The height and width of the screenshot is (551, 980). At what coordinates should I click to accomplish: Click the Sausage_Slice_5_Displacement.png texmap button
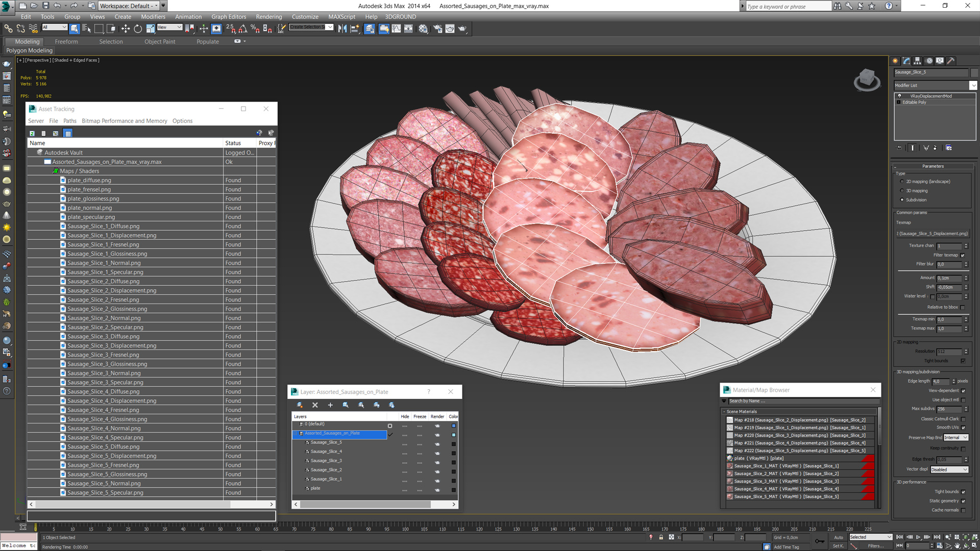pos(933,234)
